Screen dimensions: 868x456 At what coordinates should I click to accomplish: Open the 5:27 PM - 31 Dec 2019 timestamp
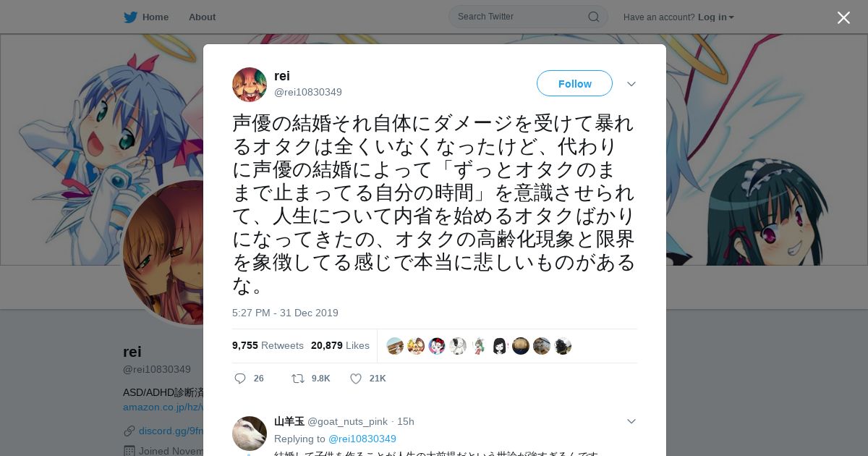[285, 313]
